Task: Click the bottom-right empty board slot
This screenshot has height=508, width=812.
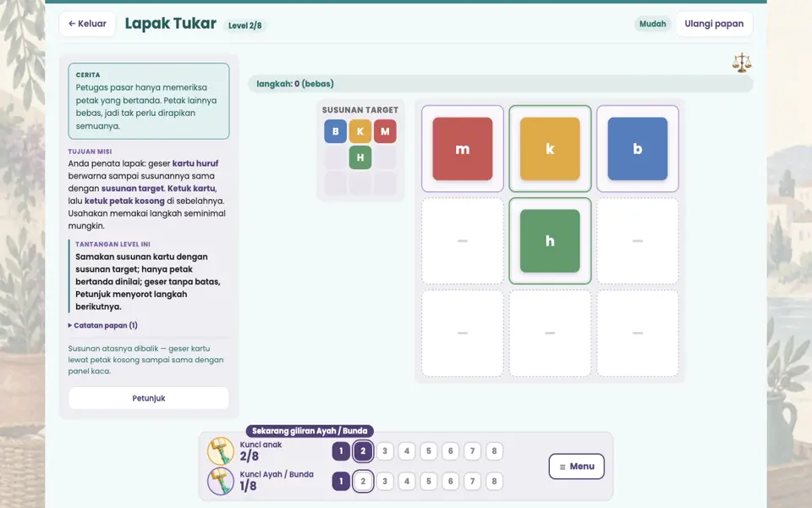Action: 638,334
